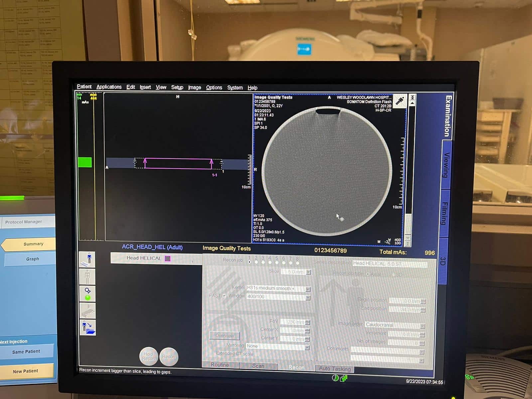Adjust the Center X stepper

coord(308,331)
